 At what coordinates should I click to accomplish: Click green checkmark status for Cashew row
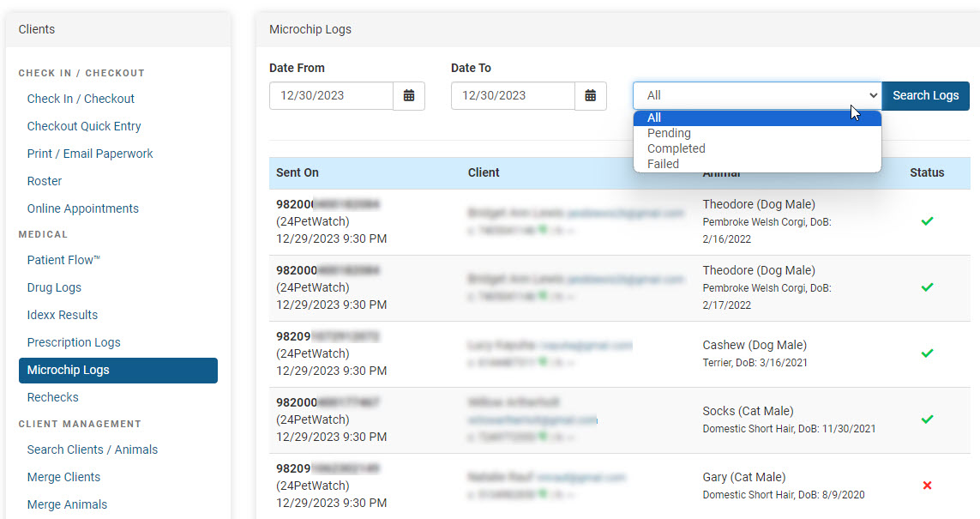click(x=927, y=353)
